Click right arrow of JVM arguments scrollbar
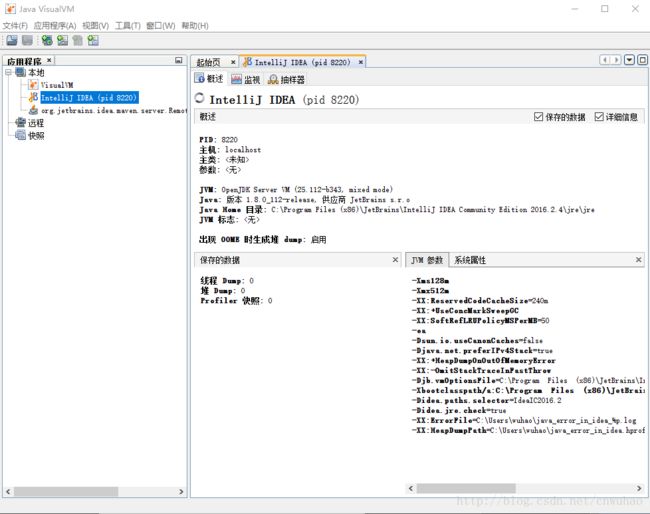Screen dimensions: 650x514 (x=639, y=488)
